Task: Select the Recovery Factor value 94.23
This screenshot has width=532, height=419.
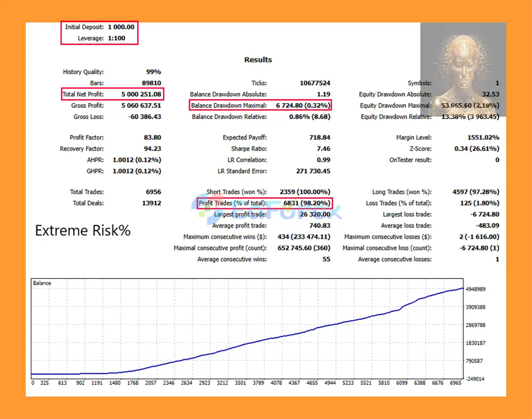Action: click(x=152, y=149)
